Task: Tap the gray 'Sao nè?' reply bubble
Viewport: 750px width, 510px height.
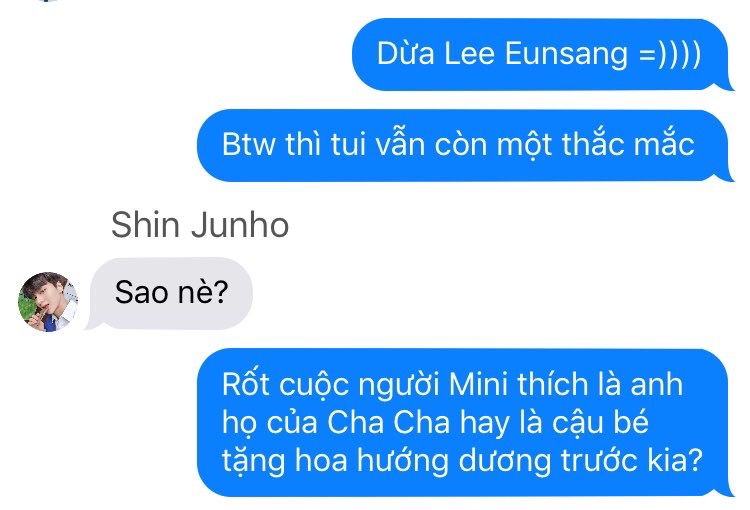Action: tap(169, 293)
